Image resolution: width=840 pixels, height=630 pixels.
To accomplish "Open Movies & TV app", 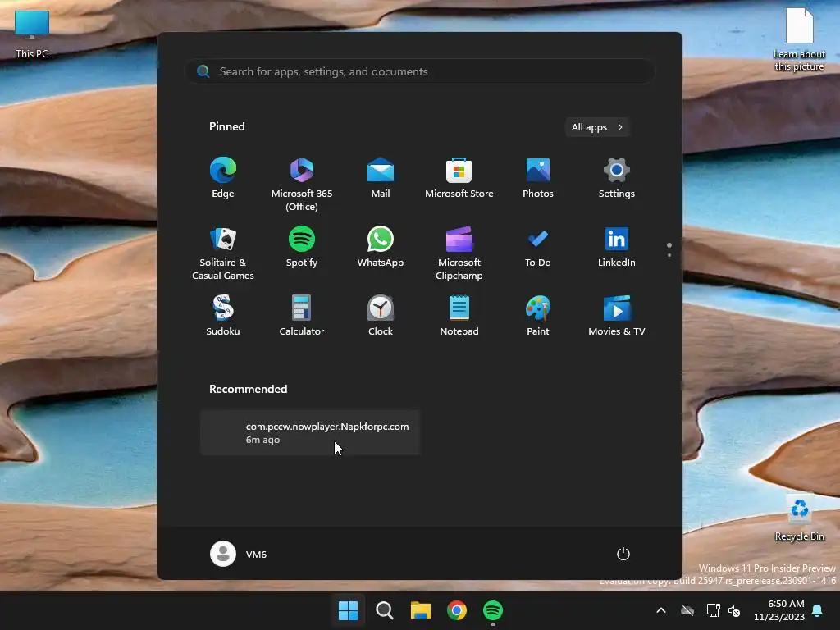I will [x=617, y=316].
